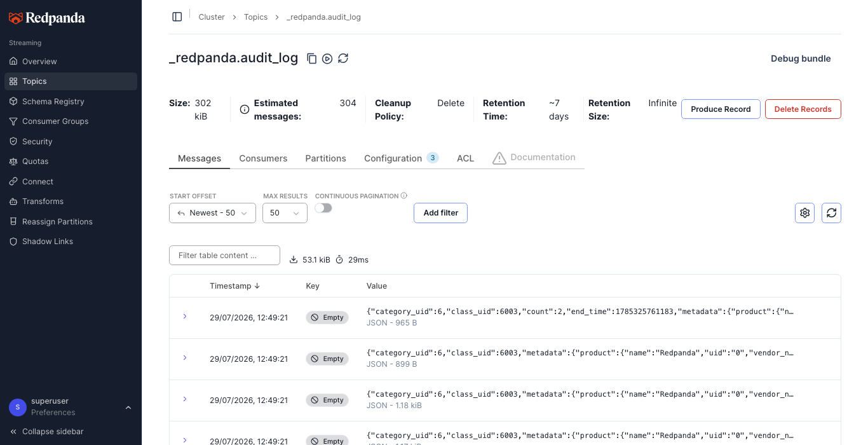
Task: Copy the topic name _redpanda.audit_log
Action: coord(311,58)
